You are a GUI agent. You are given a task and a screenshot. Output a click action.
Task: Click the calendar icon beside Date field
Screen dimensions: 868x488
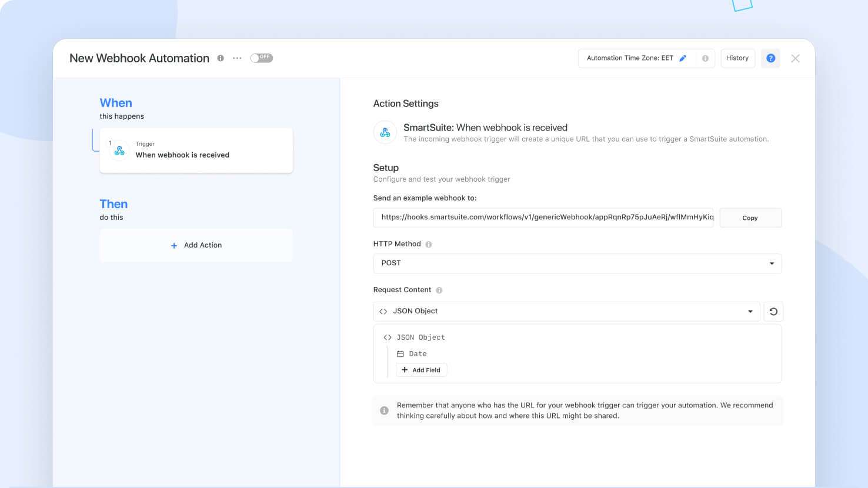coord(400,354)
